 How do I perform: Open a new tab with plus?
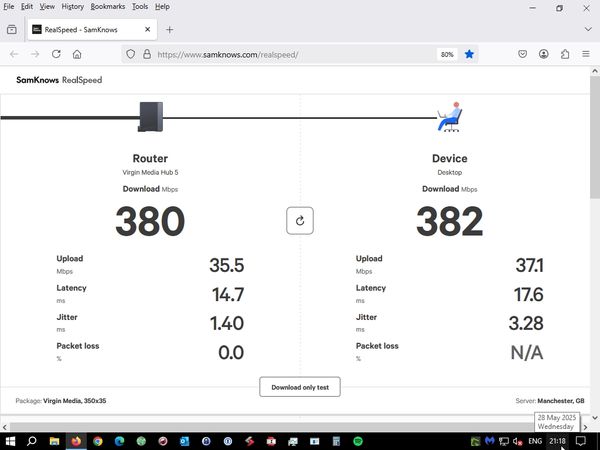(170, 29)
